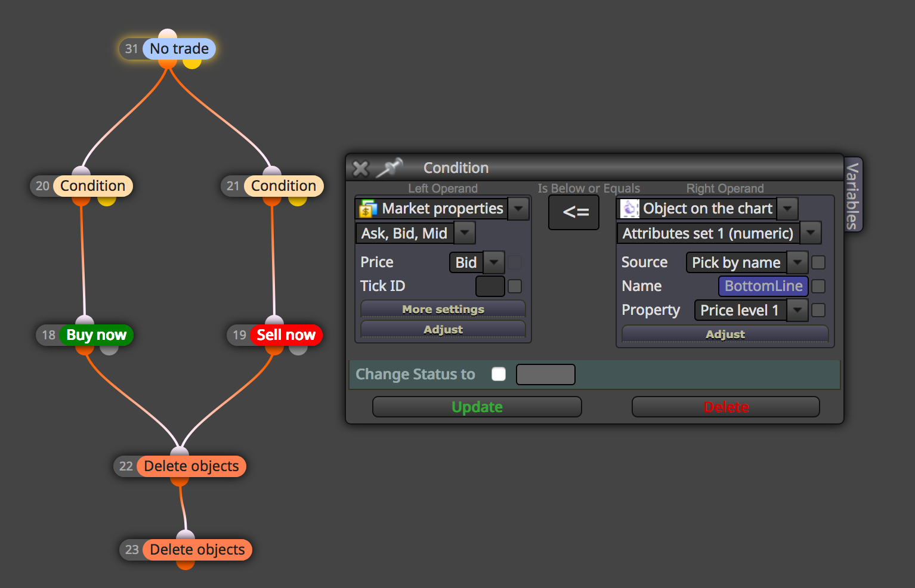
Task: Open the Bid price dropdown arrow
Action: click(494, 262)
